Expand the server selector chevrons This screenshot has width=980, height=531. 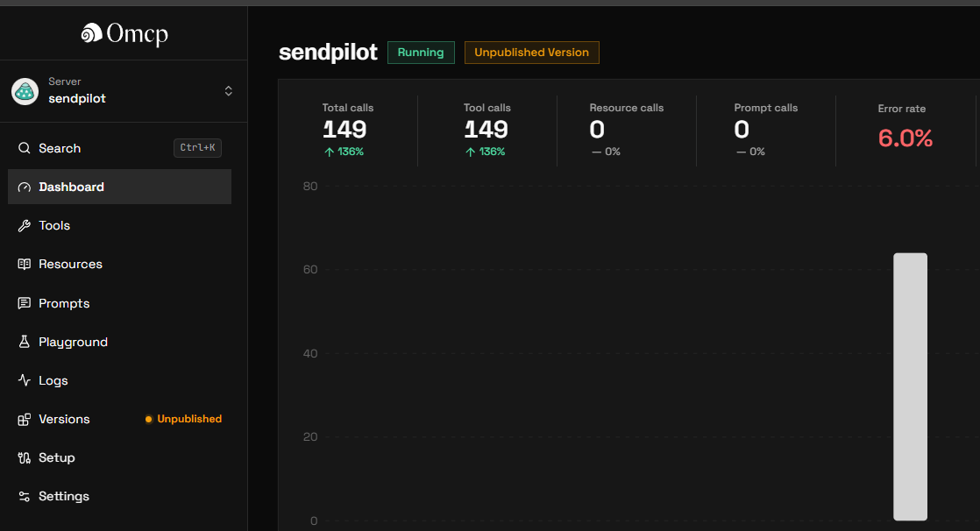[x=228, y=91]
